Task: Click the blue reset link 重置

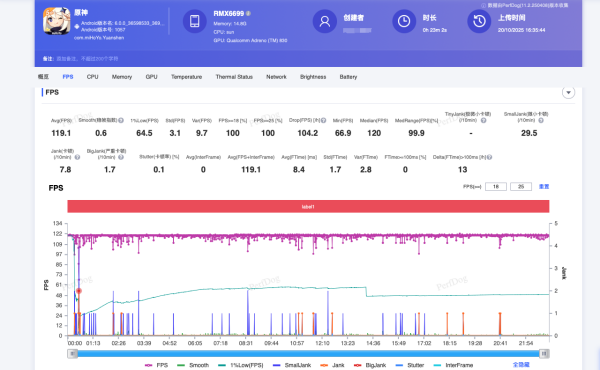Action: [544, 187]
